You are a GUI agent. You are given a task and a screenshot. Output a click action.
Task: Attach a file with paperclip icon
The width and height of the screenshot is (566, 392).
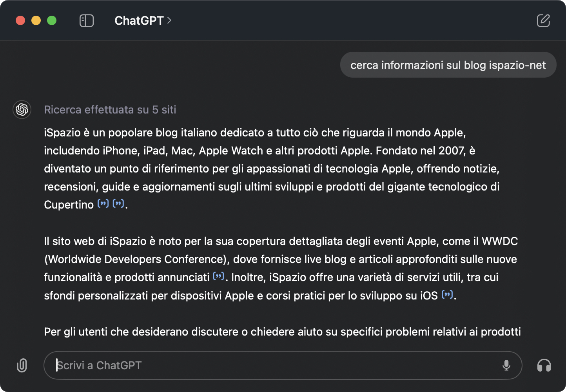coord(22,365)
